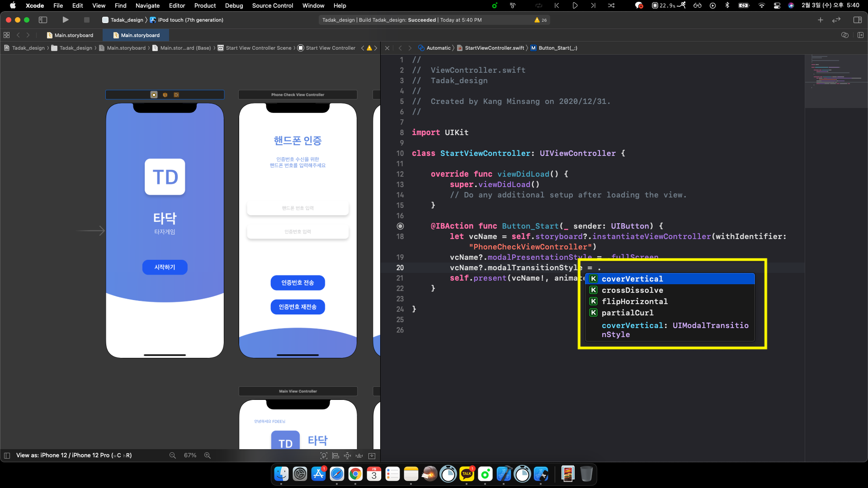
Task: Open the iPod touch device selector
Action: click(x=190, y=20)
